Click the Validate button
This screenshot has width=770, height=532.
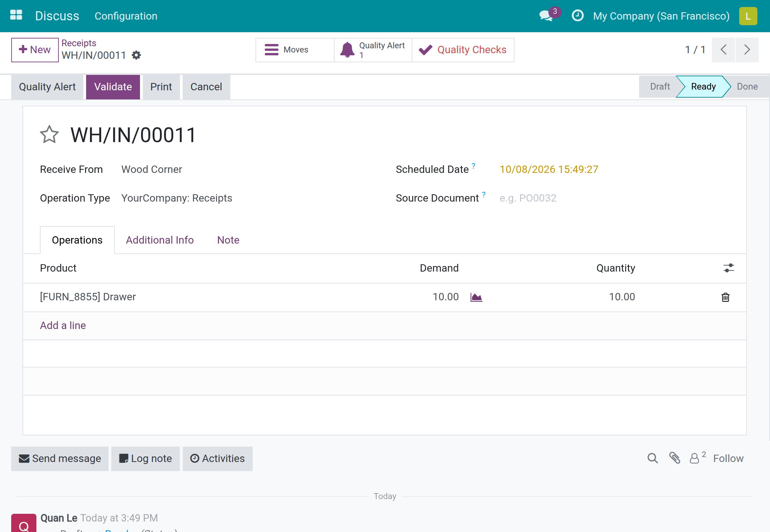[113, 87]
